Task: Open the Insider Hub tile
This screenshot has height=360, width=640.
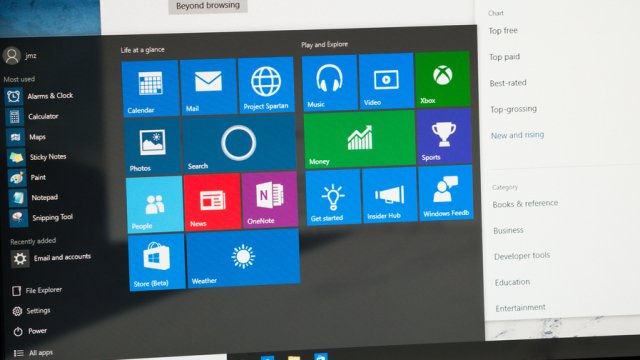Action: tap(390, 195)
